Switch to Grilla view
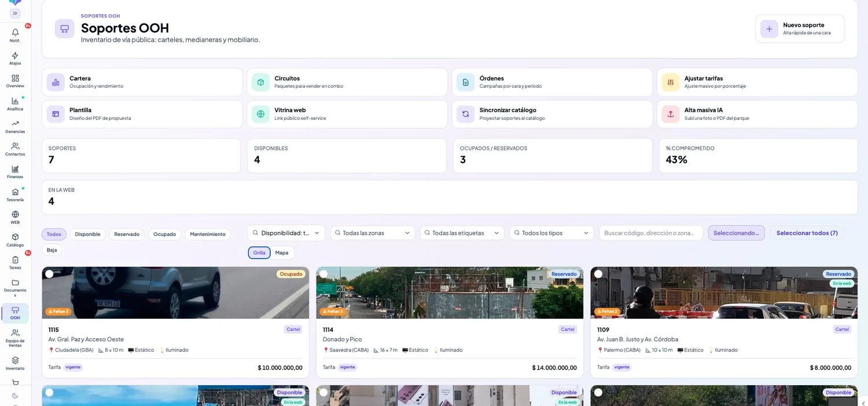Viewport: 868px width, 406px height. (x=259, y=253)
